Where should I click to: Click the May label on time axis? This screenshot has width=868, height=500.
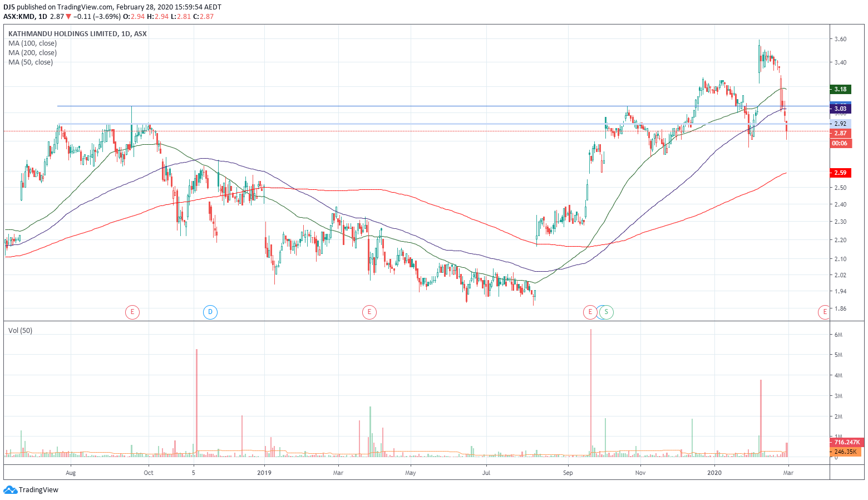[411, 473]
